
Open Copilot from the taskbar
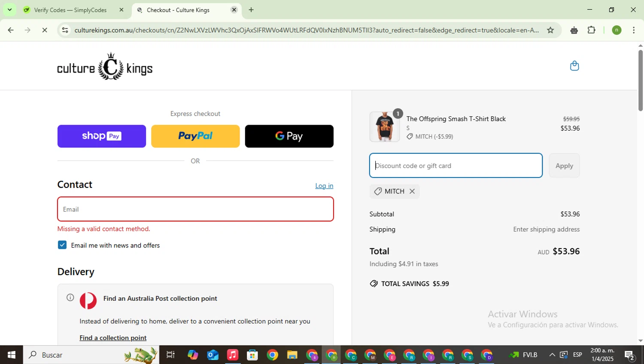tap(193, 355)
